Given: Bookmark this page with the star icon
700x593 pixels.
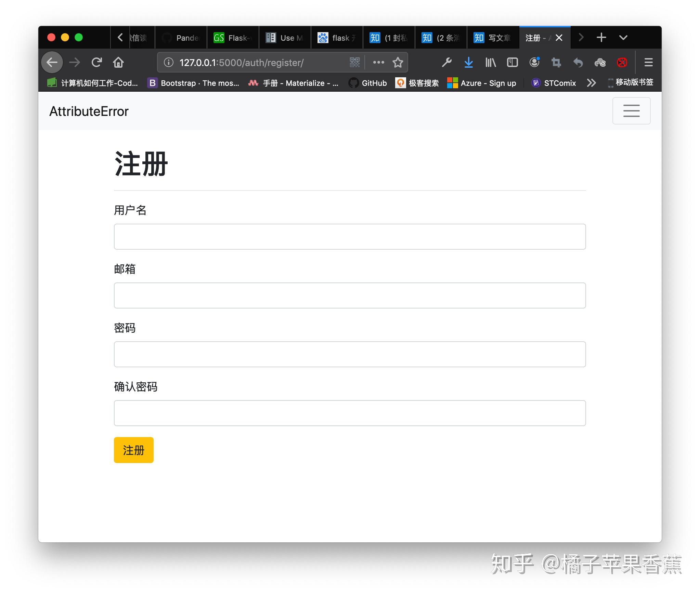Looking at the screenshot, I should click(398, 62).
